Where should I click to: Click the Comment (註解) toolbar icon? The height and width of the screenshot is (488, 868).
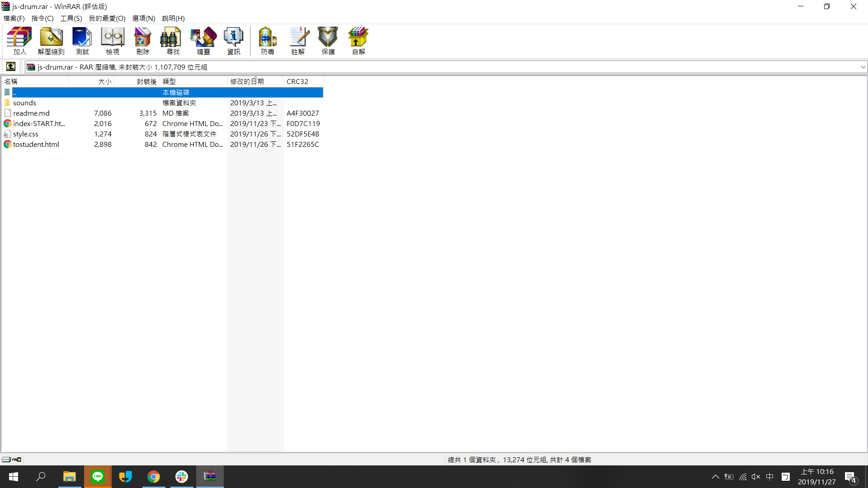point(298,41)
